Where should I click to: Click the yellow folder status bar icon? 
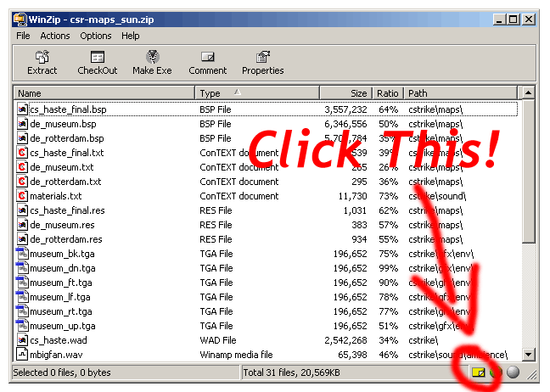[480, 372]
